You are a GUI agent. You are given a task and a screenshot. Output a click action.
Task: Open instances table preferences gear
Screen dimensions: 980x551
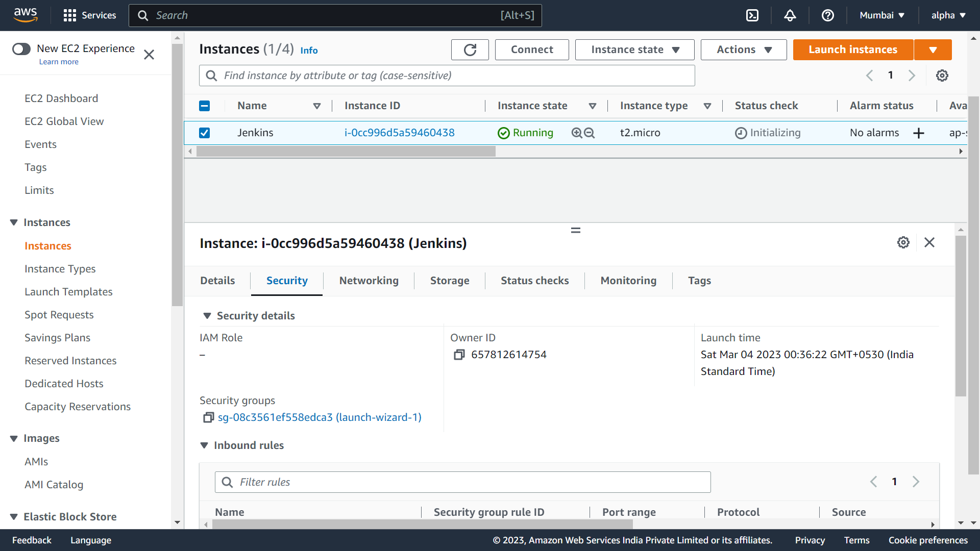(942, 76)
